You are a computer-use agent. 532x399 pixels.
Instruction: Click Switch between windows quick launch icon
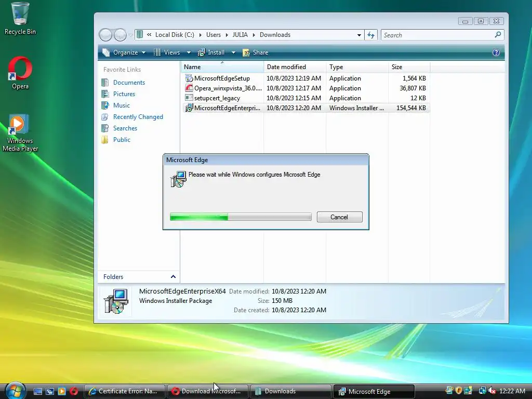click(50, 391)
